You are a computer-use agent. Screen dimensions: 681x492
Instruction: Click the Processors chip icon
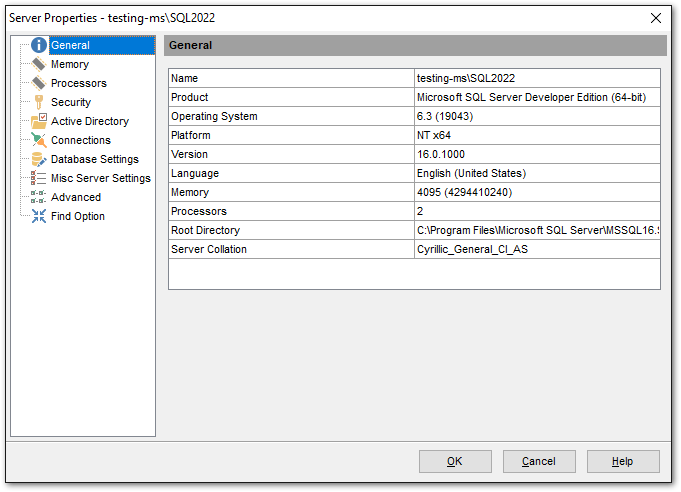[39, 83]
